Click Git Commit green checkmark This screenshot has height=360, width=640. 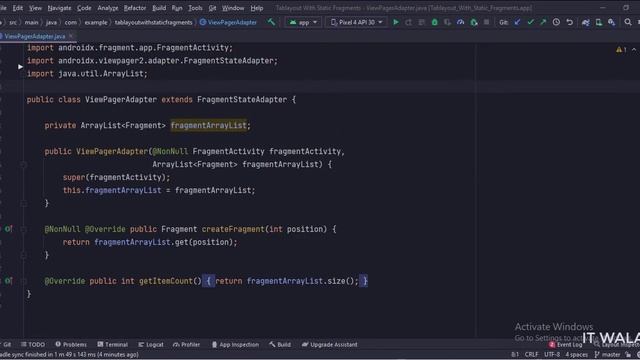530,22
